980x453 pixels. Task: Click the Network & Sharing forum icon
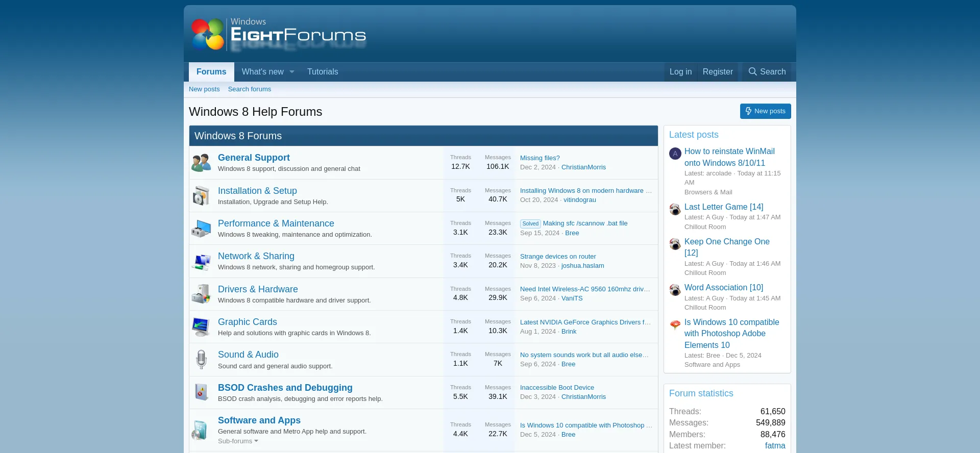(201, 261)
